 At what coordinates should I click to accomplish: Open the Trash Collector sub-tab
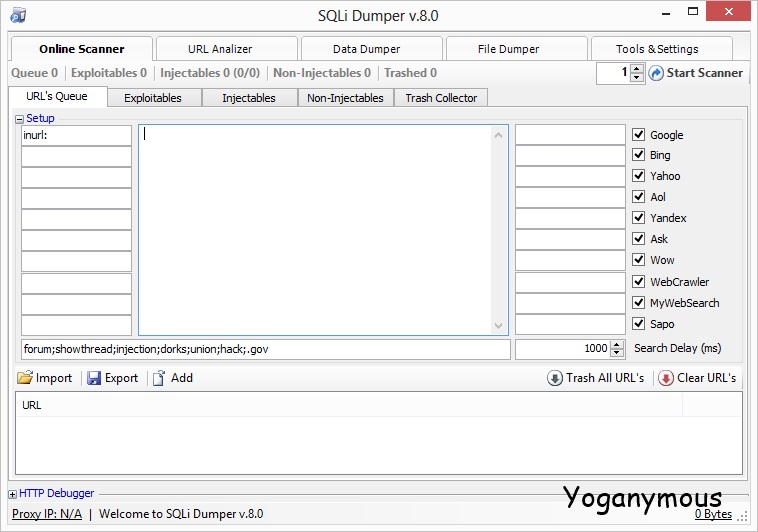(441, 98)
